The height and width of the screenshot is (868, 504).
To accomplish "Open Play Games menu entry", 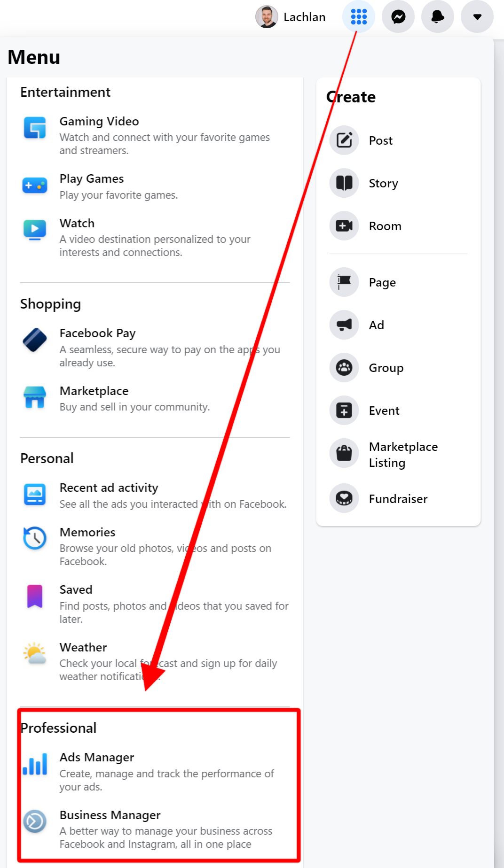I will pyautogui.click(x=155, y=186).
